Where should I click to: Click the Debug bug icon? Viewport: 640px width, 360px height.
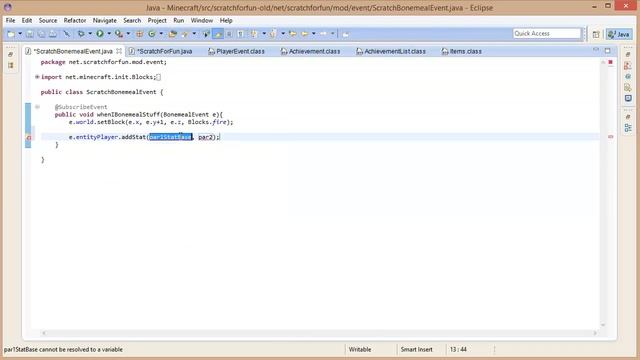pyautogui.click(x=81, y=34)
